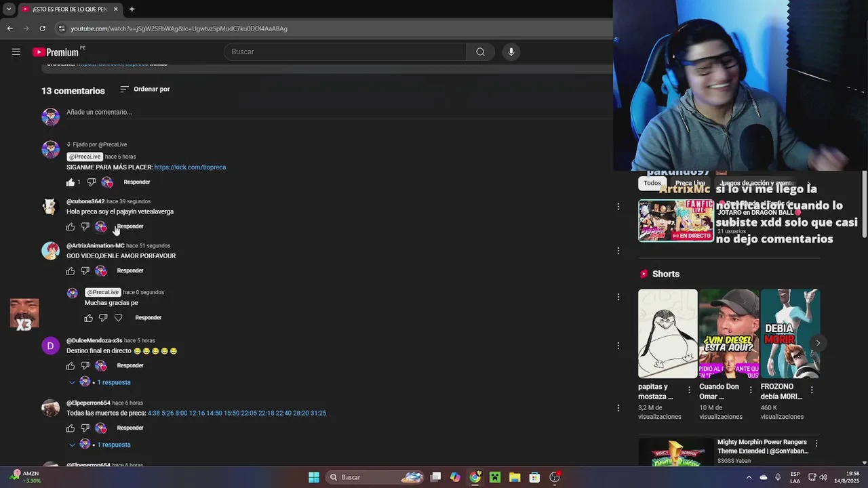
Task: Open options for Todas las muertes comment
Action: click(x=618, y=408)
